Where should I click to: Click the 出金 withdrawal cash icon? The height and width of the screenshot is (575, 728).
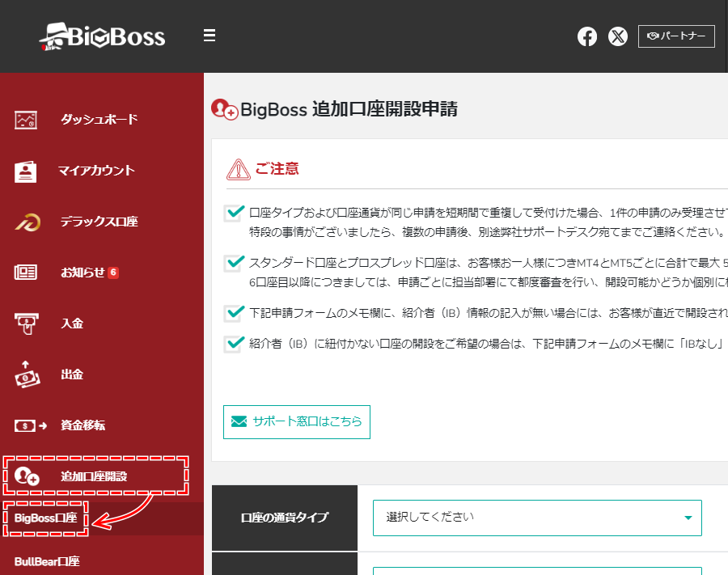tap(27, 374)
